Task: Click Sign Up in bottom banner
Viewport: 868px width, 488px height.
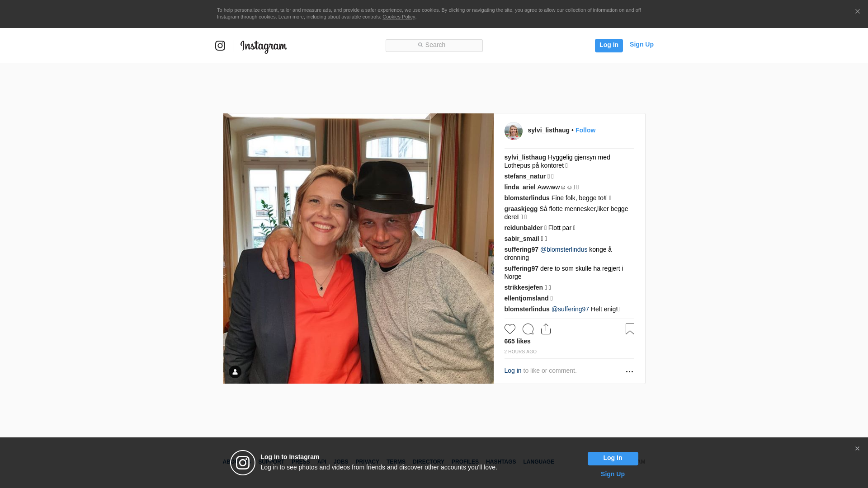Action: (613, 474)
